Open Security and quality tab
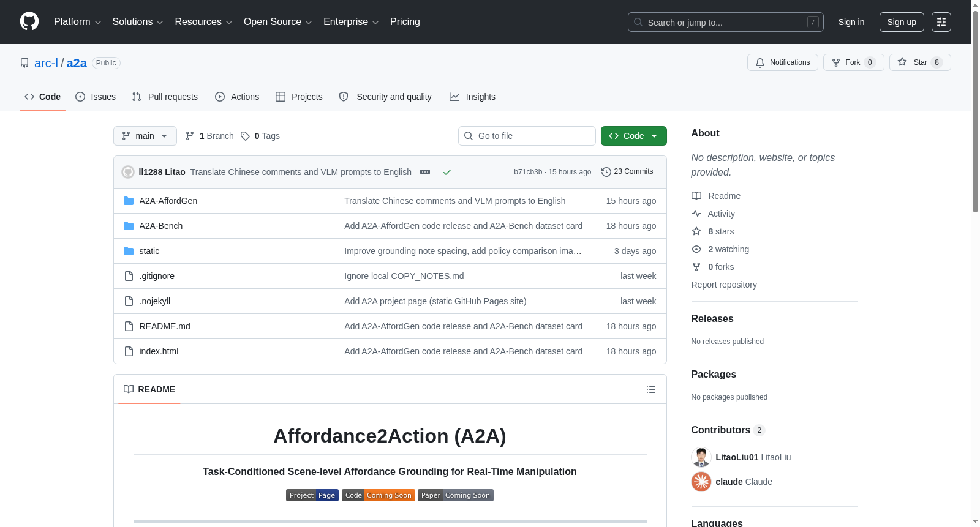Viewport: 980px width, 527px height. [x=385, y=97]
